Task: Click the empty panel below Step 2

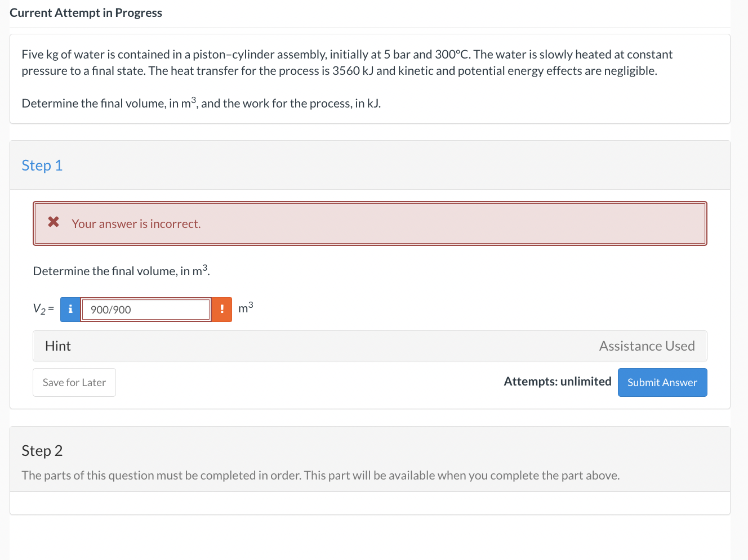Action: [369, 503]
